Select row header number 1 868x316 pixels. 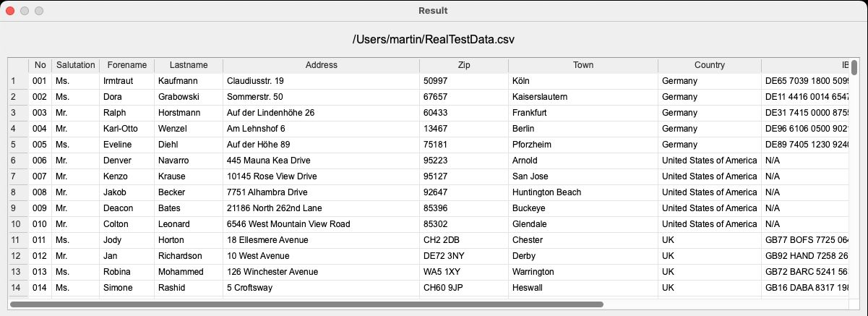[x=18, y=81]
